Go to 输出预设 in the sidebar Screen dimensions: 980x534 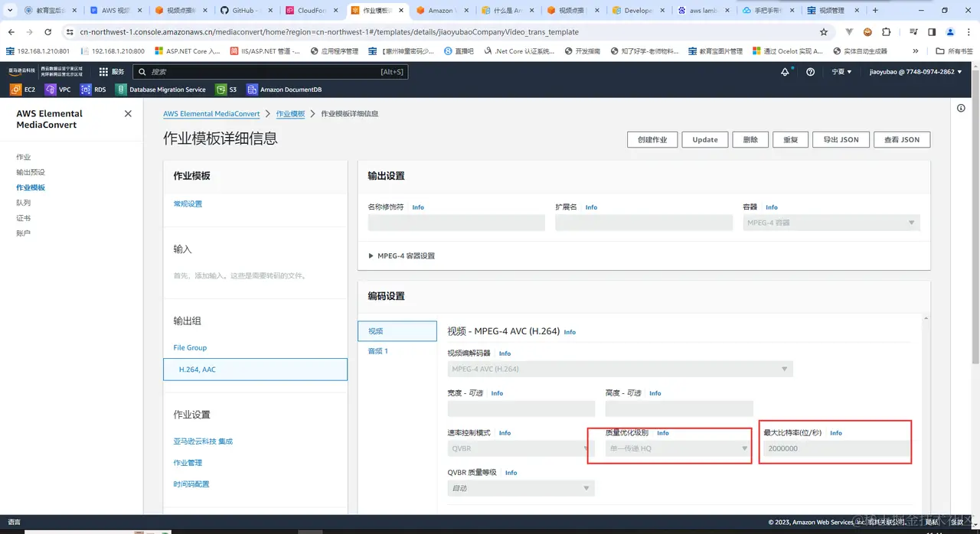coord(31,172)
